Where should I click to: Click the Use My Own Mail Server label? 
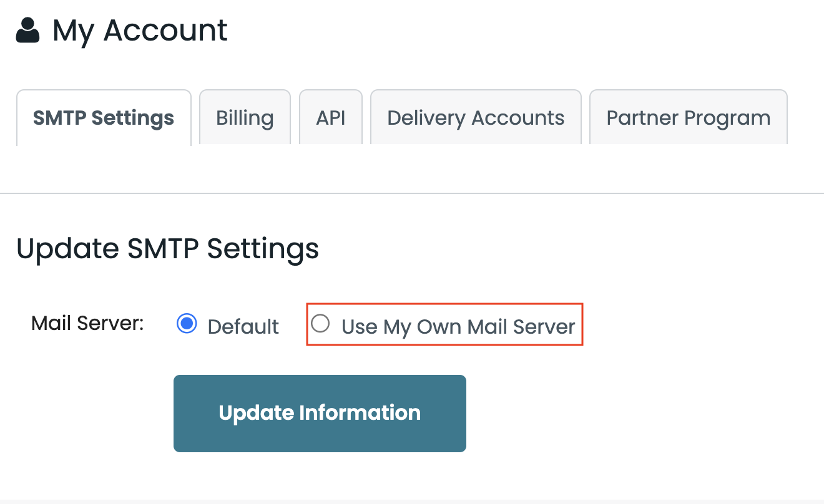coord(458,326)
